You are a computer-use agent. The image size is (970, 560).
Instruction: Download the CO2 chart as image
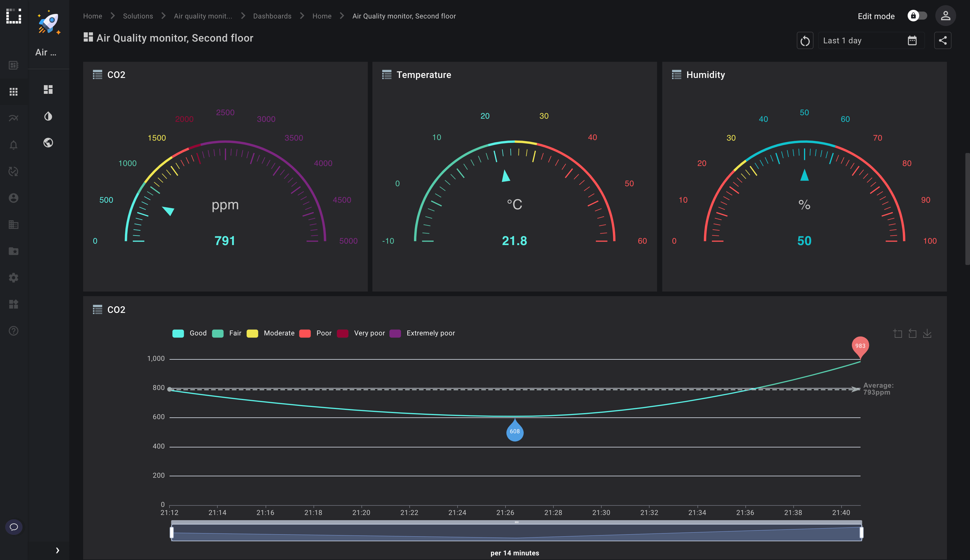tap(927, 333)
